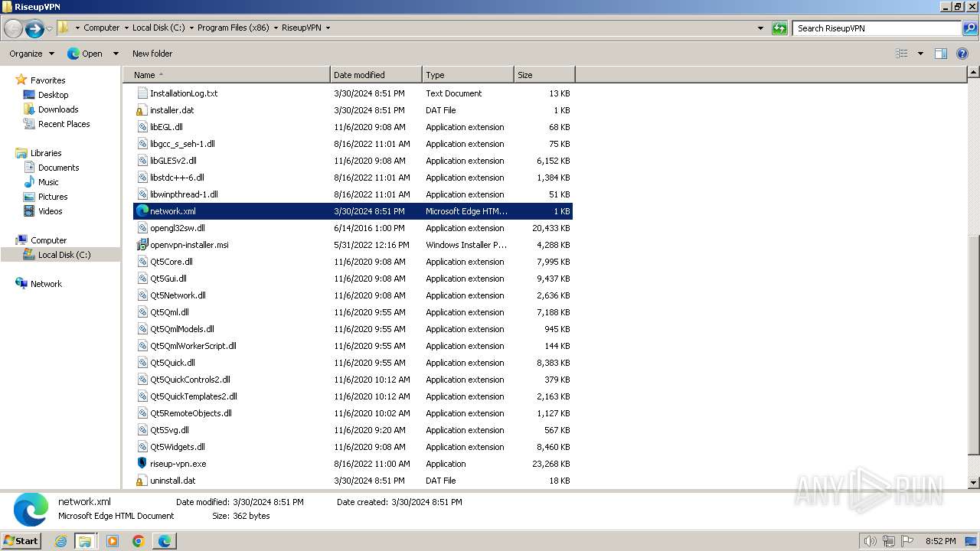Click the Forward navigation arrow button
This screenshot has width=980, height=551.
(x=34, y=28)
